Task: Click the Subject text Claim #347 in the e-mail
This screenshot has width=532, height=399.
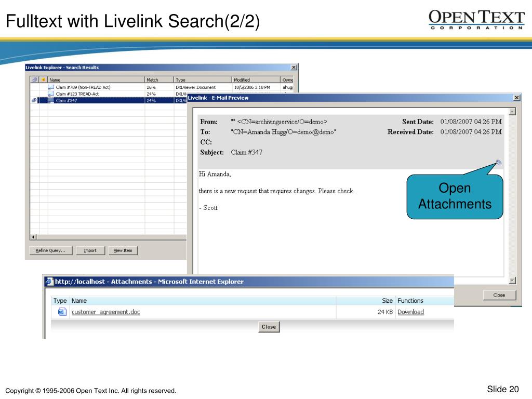Action: (x=247, y=152)
